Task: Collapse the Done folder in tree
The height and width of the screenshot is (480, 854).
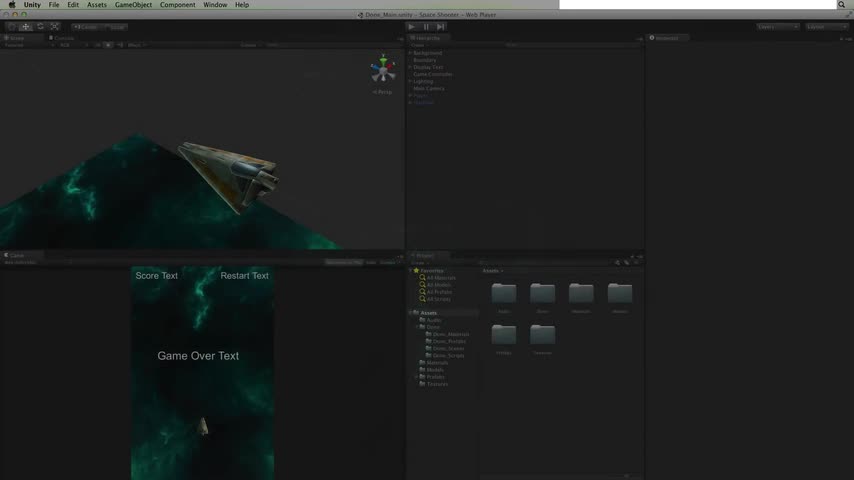Action: coord(417,327)
